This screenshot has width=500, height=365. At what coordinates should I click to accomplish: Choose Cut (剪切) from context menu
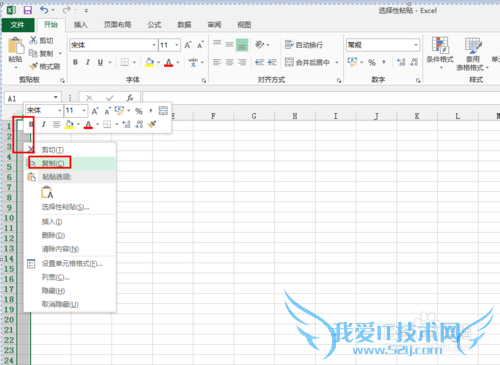(70, 150)
